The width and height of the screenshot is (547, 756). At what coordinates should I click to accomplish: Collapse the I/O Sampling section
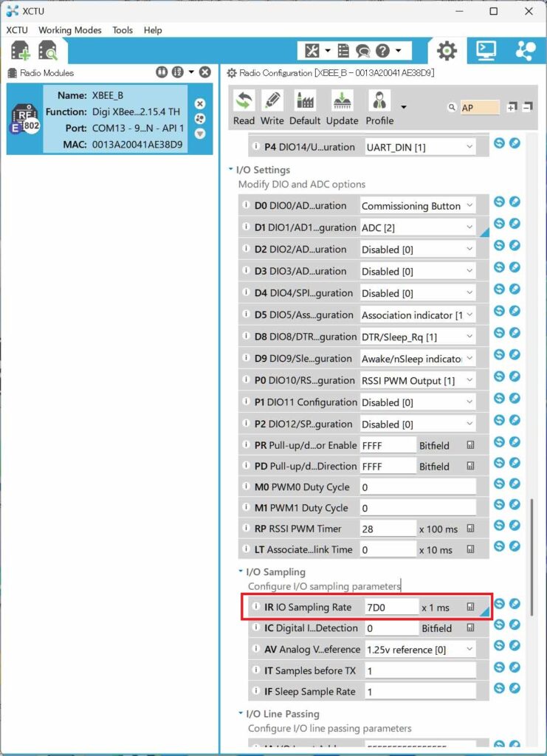coord(241,571)
